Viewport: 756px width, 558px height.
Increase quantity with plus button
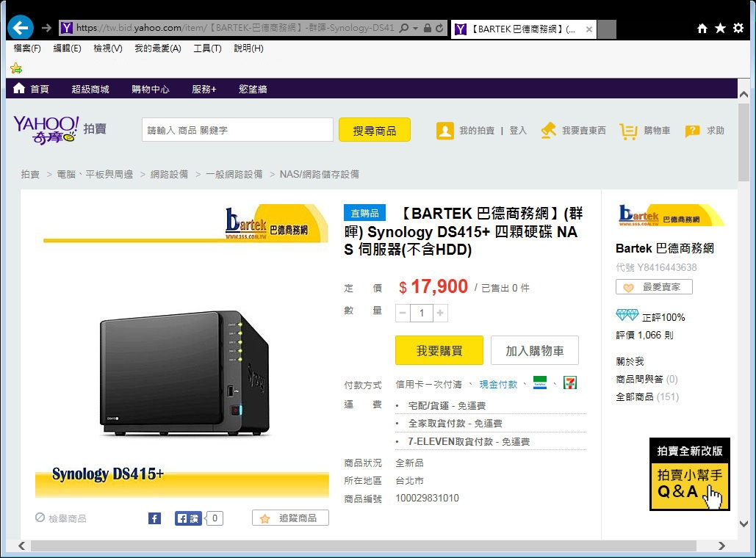(x=440, y=314)
